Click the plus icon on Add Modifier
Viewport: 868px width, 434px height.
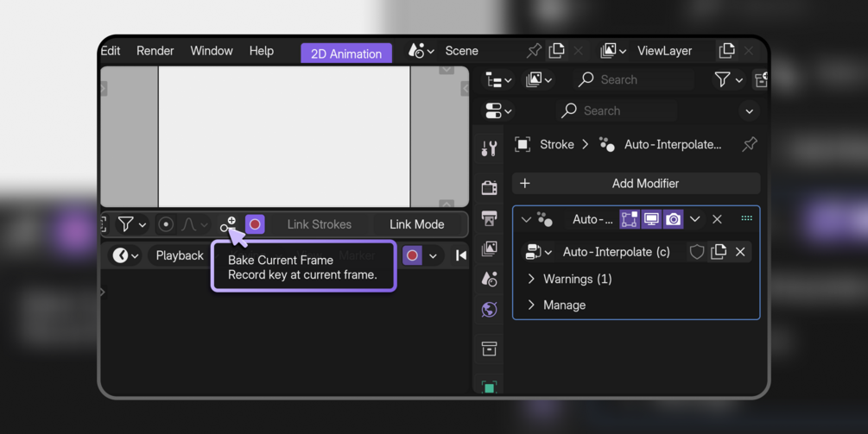tap(525, 184)
